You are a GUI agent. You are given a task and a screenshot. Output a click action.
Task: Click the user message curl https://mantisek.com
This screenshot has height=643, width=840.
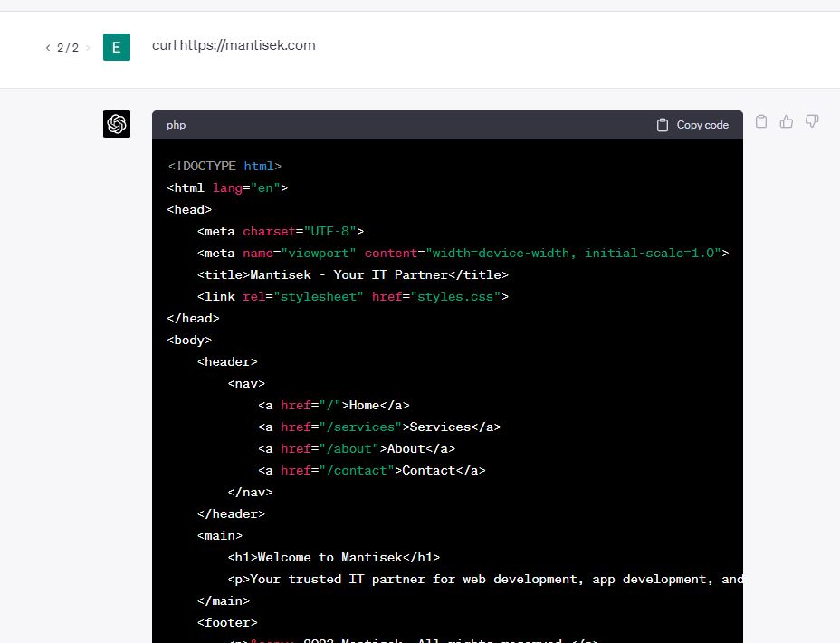[x=234, y=45]
